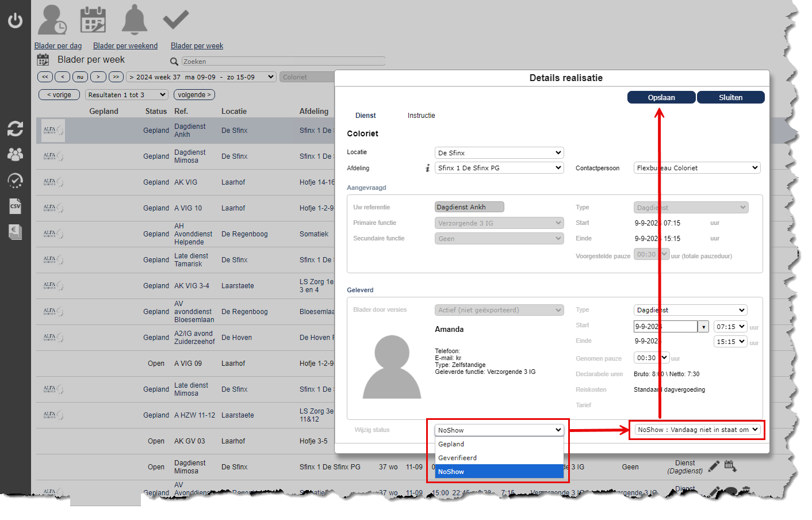The height and width of the screenshot is (520, 812).
Task: Switch to the Instructie tab
Action: click(x=421, y=116)
